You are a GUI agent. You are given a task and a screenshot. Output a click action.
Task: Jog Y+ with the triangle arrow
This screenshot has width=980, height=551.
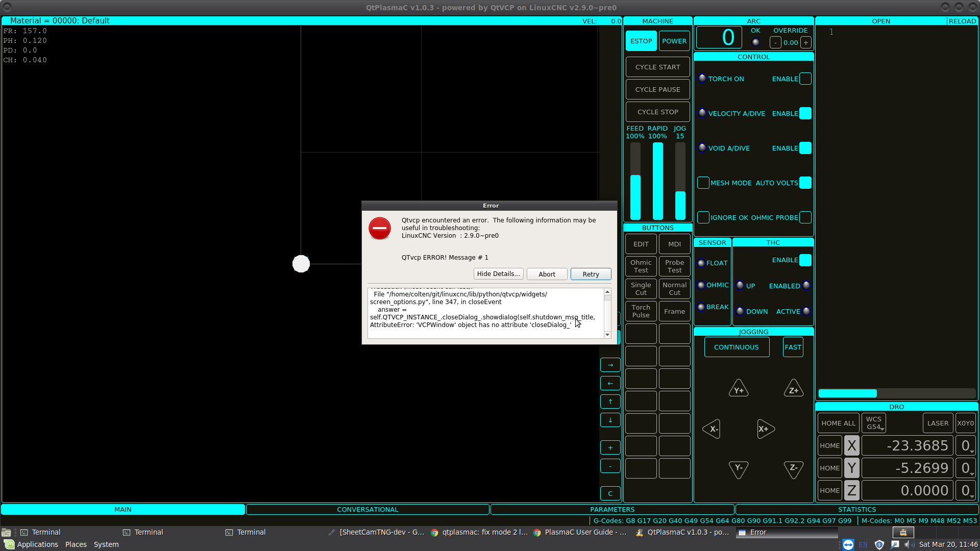coord(739,389)
